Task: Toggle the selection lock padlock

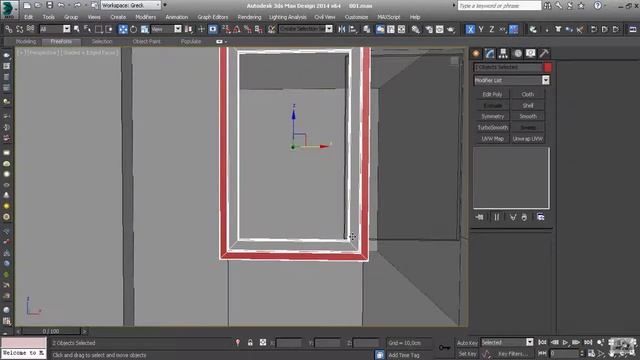Action: (x=250, y=343)
